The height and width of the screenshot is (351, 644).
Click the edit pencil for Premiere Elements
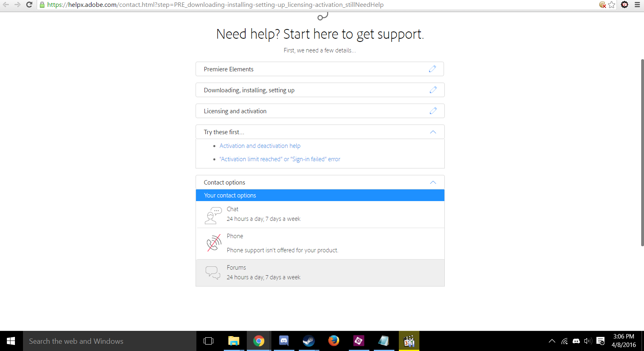(x=432, y=69)
